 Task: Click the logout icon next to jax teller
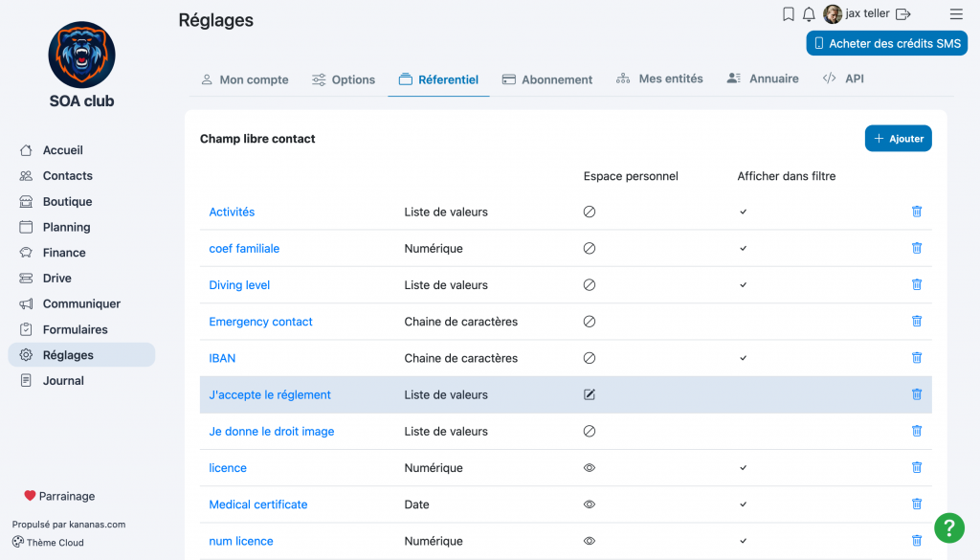point(903,13)
